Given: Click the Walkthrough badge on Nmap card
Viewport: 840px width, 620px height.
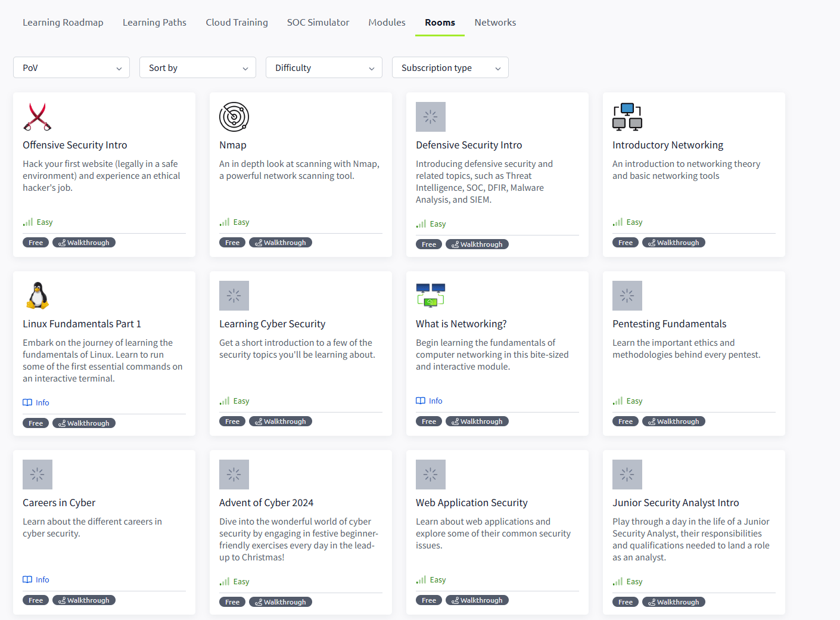Looking at the screenshot, I should point(281,243).
